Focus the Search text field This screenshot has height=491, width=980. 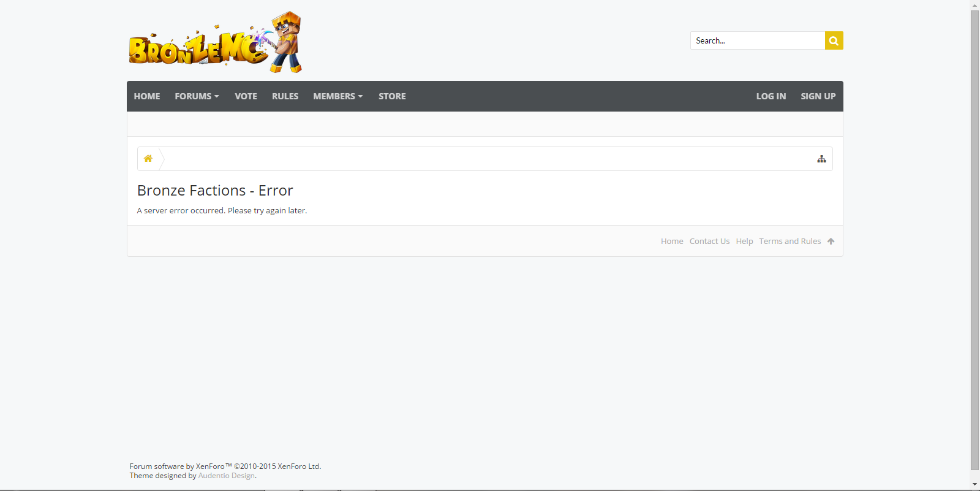coord(757,40)
